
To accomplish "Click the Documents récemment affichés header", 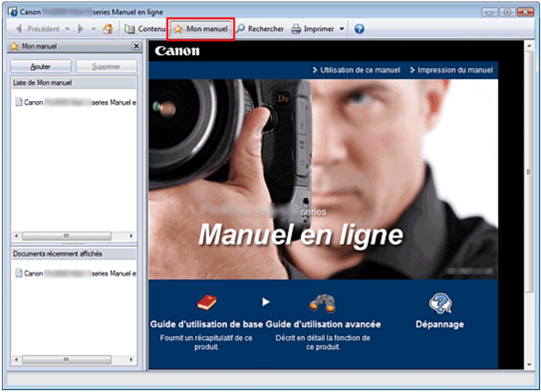I will click(x=74, y=254).
